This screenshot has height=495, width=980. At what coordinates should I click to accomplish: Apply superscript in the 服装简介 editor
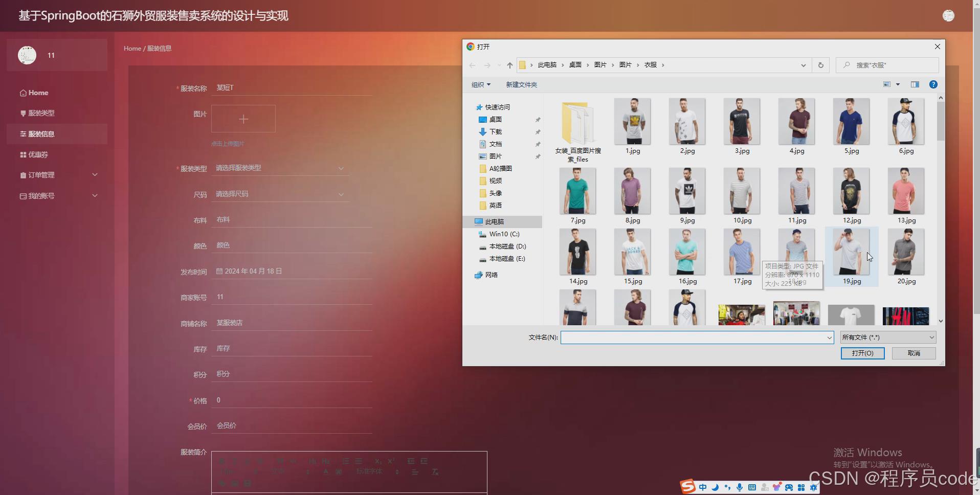[x=391, y=461]
